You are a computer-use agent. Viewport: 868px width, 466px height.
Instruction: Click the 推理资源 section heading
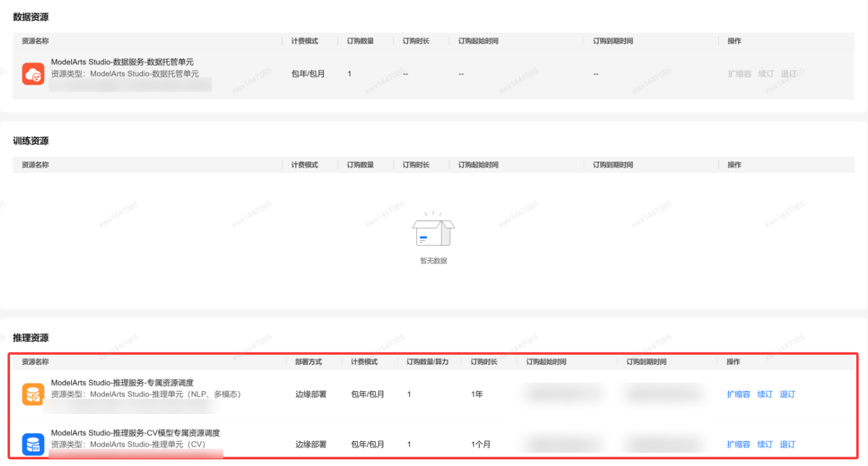click(31, 338)
